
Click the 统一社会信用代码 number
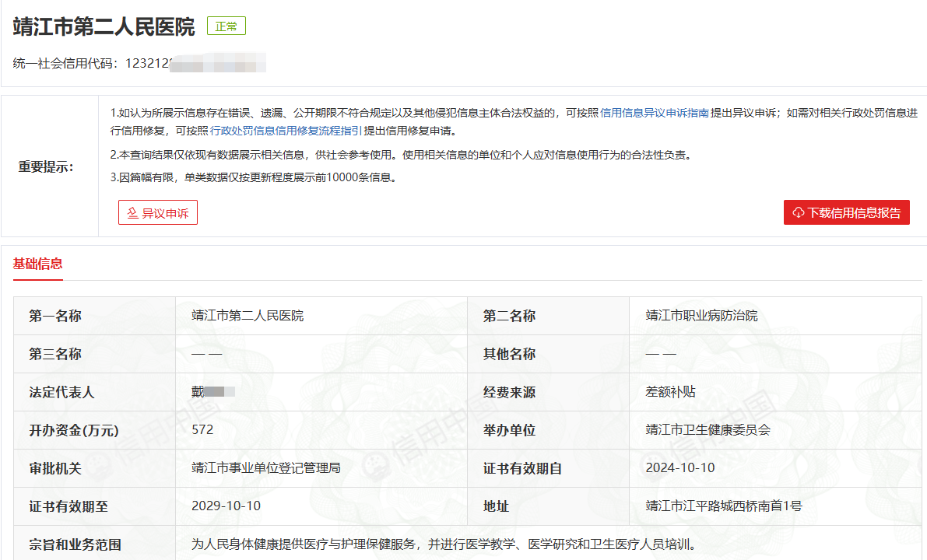[x=195, y=64]
